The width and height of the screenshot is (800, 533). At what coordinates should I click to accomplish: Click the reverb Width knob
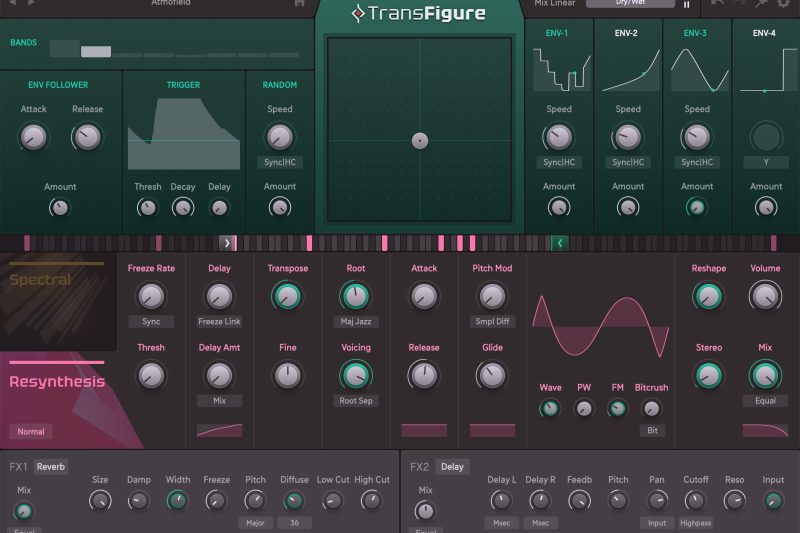[x=177, y=500]
